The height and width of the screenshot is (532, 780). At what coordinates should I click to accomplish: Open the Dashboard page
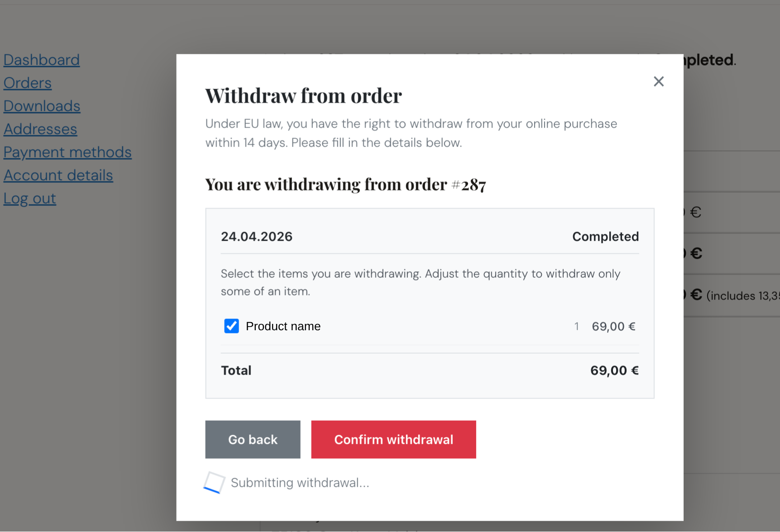point(41,59)
